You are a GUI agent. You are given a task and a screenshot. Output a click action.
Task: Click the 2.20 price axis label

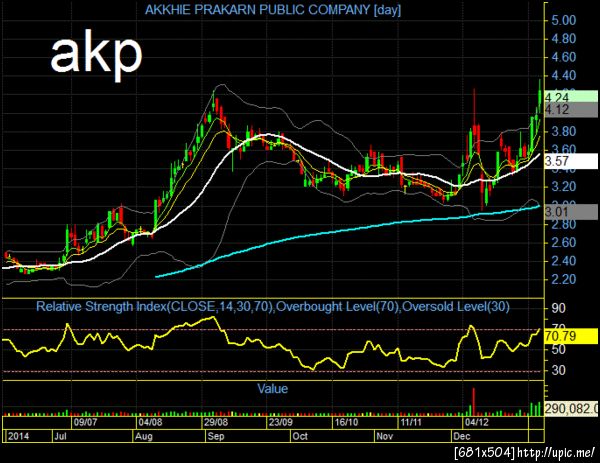pos(563,279)
